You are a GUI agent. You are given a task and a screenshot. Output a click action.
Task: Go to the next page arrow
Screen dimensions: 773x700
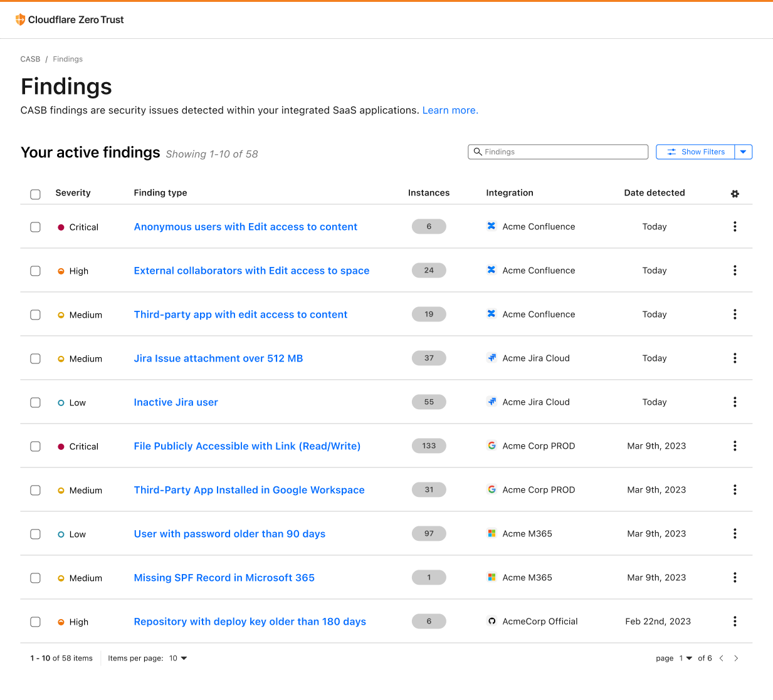(x=736, y=658)
